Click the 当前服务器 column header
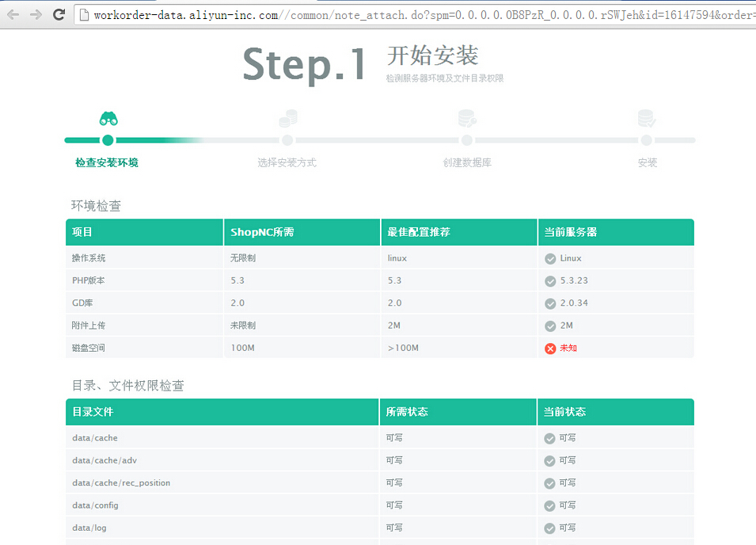This screenshot has height=545, width=756. click(571, 232)
